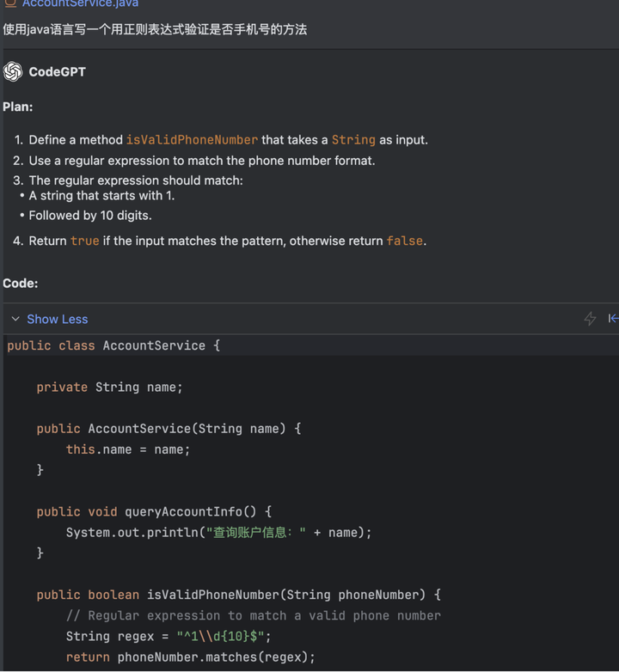
Task: Click the user prompt about the java regex
Action: coord(155,29)
